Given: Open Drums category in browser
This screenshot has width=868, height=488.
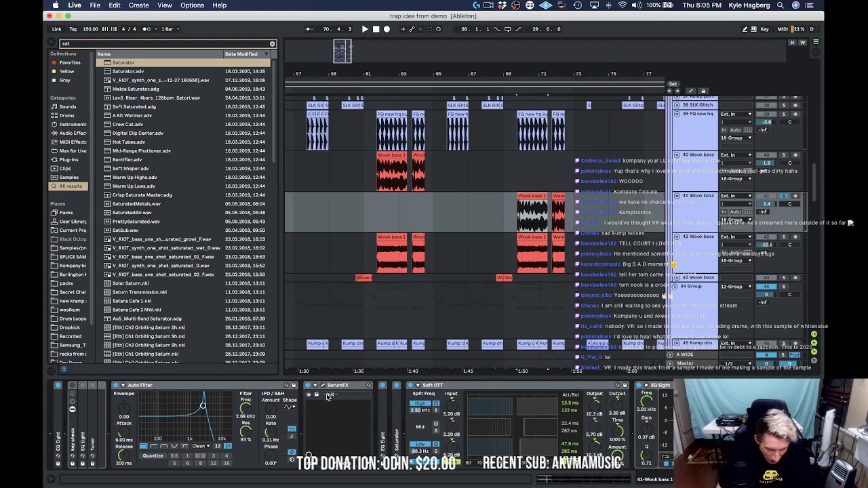Looking at the screenshot, I should click(66, 115).
